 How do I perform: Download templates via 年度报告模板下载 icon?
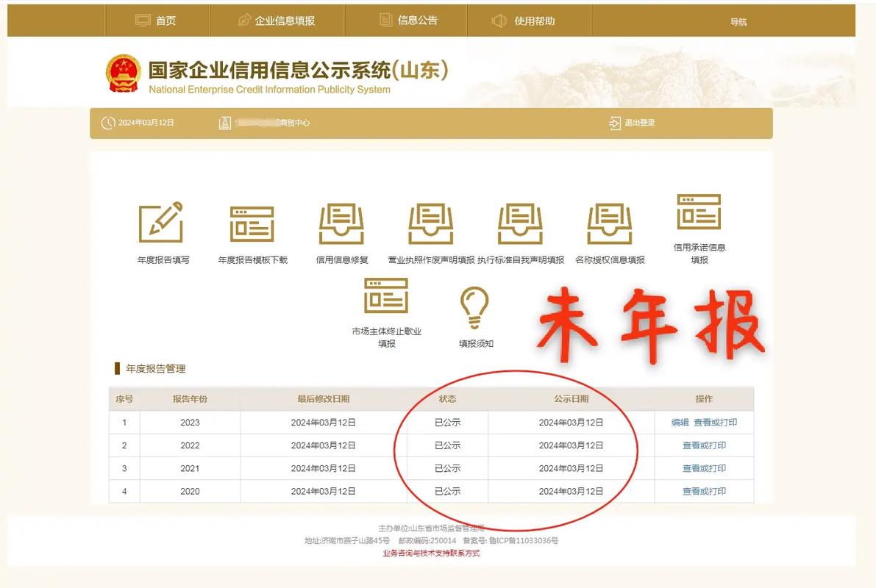click(252, 224)
